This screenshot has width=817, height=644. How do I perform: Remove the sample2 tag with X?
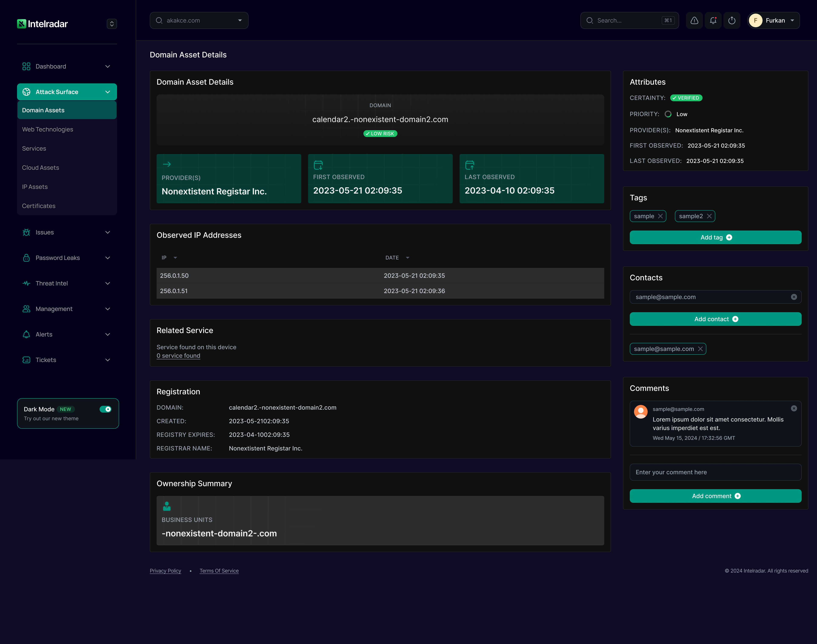coord(709,216)
